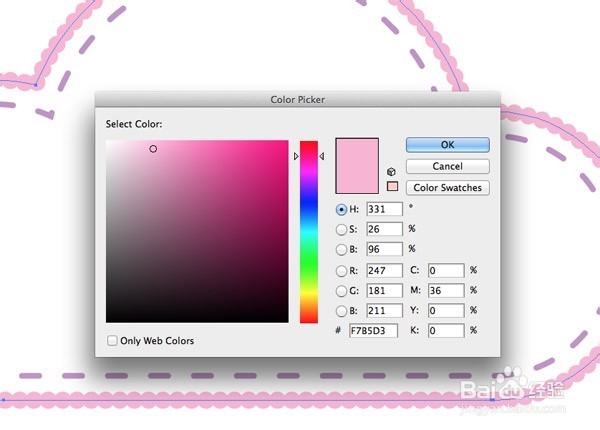Click the circular color selection marker
Screen dimensions: 600x430
[x=153, y=149]
